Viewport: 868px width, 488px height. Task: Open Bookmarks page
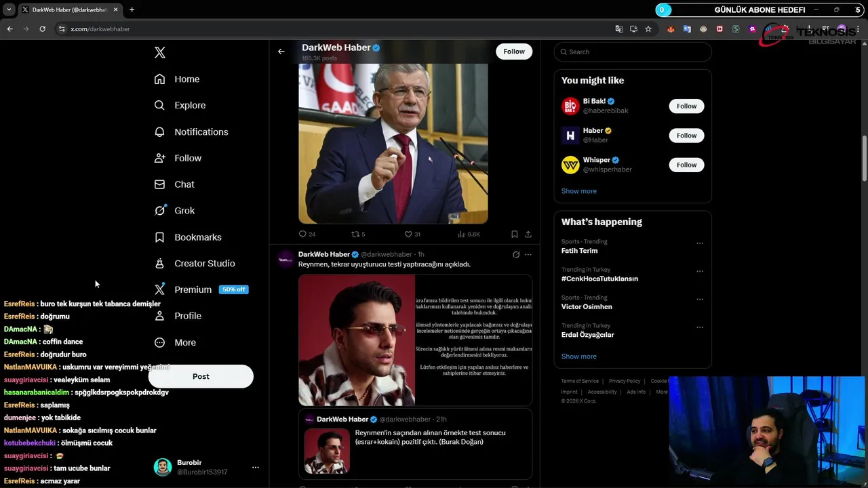tap(188, 237)
